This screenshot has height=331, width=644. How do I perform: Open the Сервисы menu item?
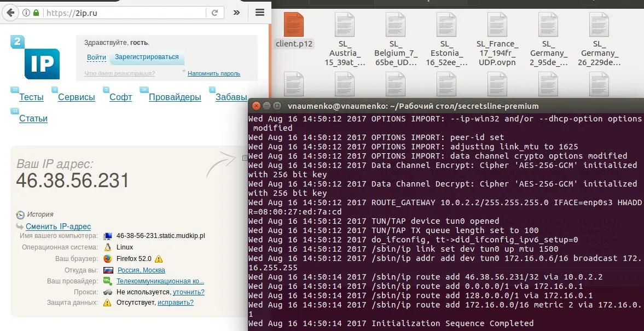pos(77,97)
